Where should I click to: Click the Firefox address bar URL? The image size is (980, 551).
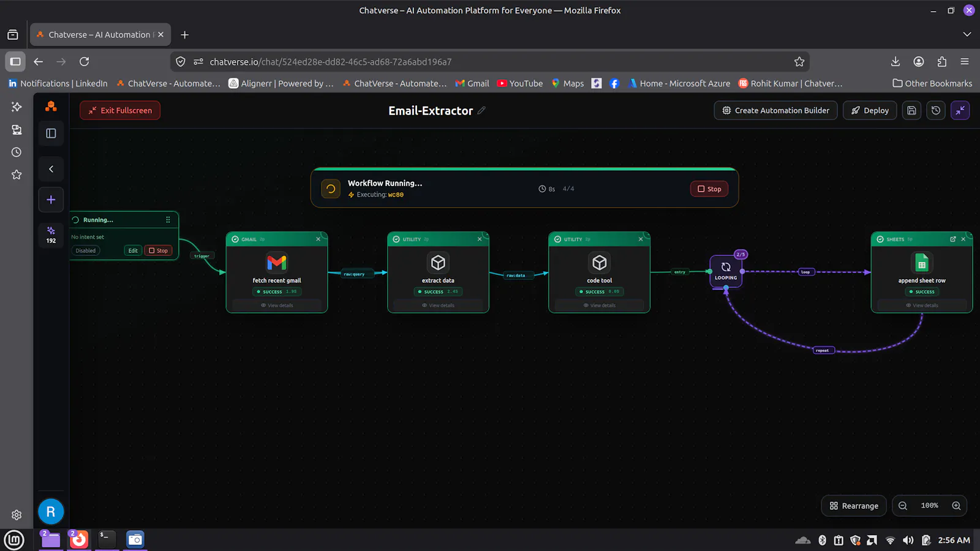(x=331, y=62)
